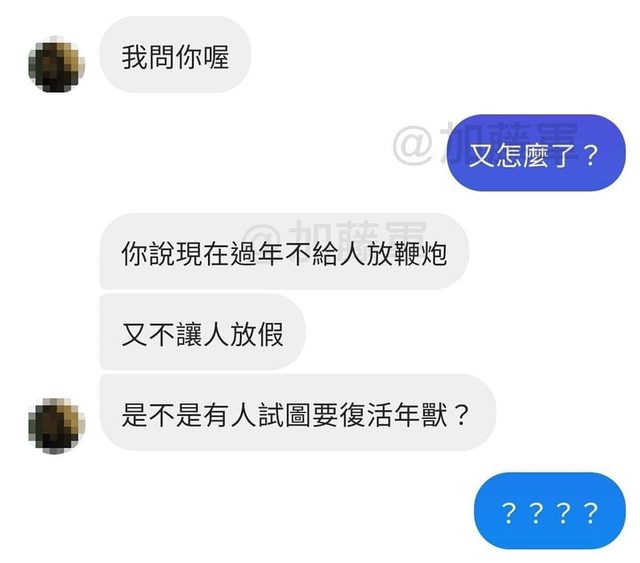
Task: Select the blue 又怎麼了？ reply bubble
Action: tap(536, 153)
